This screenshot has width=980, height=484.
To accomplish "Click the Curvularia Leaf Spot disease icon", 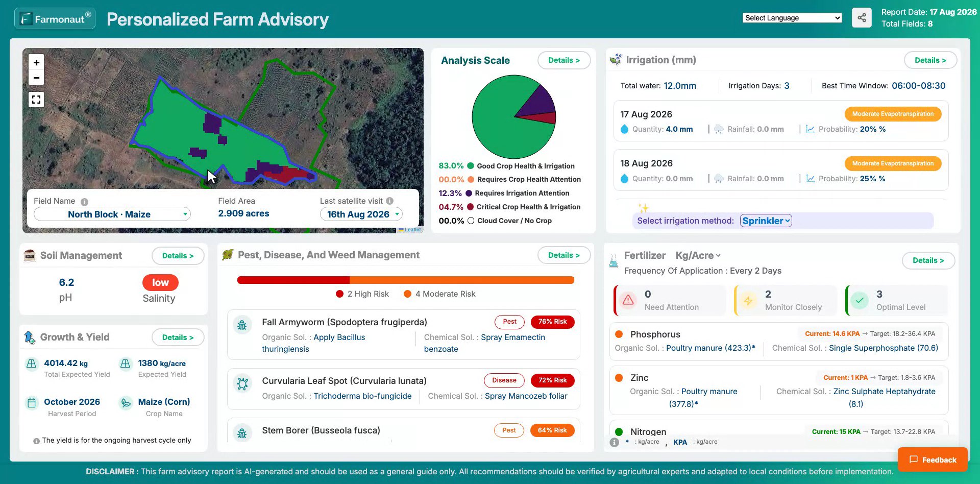I will point(242,383).
